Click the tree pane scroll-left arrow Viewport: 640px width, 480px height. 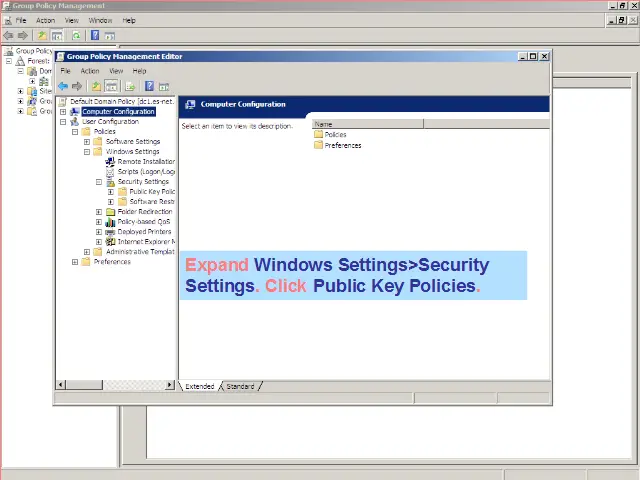point(61,384)
